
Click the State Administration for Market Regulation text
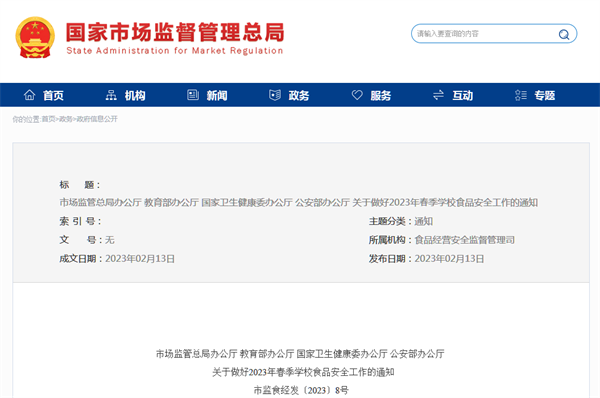175,51
